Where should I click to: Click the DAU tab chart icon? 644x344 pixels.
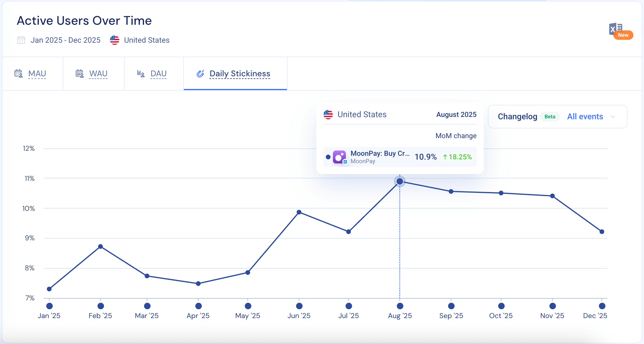coord(141,73)
